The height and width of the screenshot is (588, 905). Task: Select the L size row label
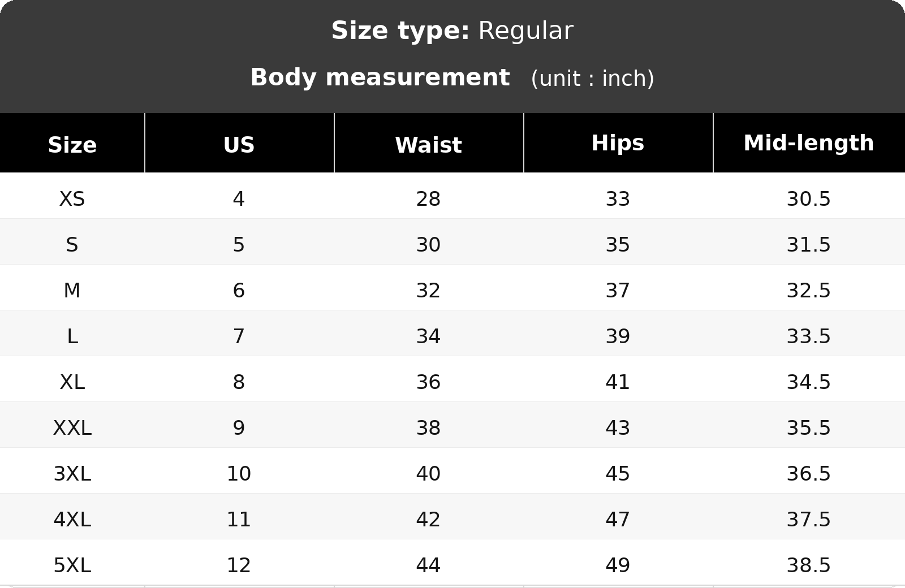point(72,336)
